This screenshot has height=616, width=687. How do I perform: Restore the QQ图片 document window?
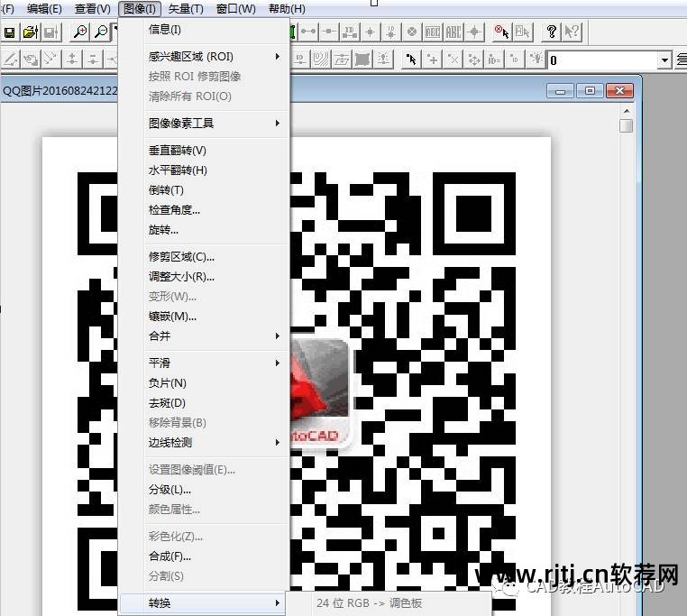591,91
